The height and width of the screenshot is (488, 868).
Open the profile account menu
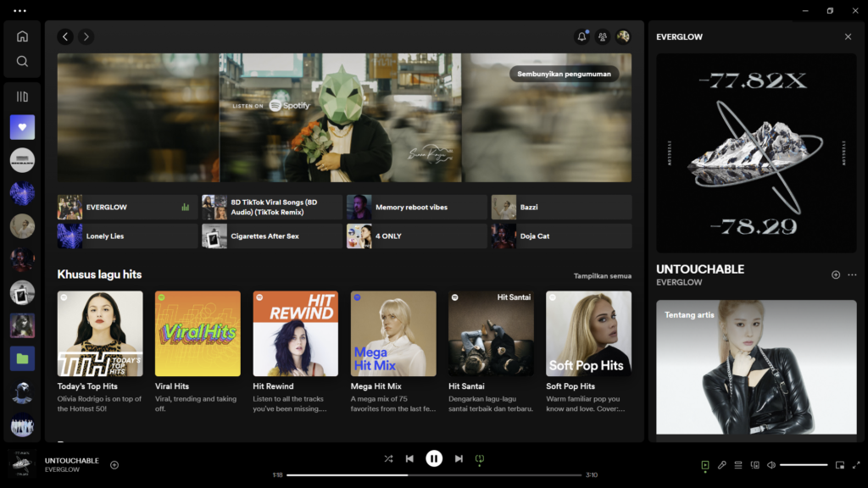[x=623, y=36]
